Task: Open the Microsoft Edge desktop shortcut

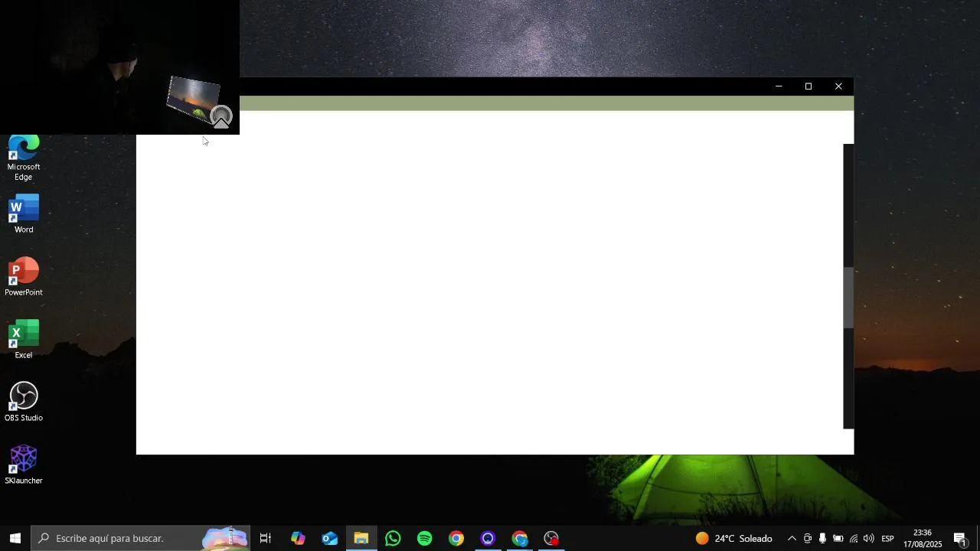Action: coord(24,158)
